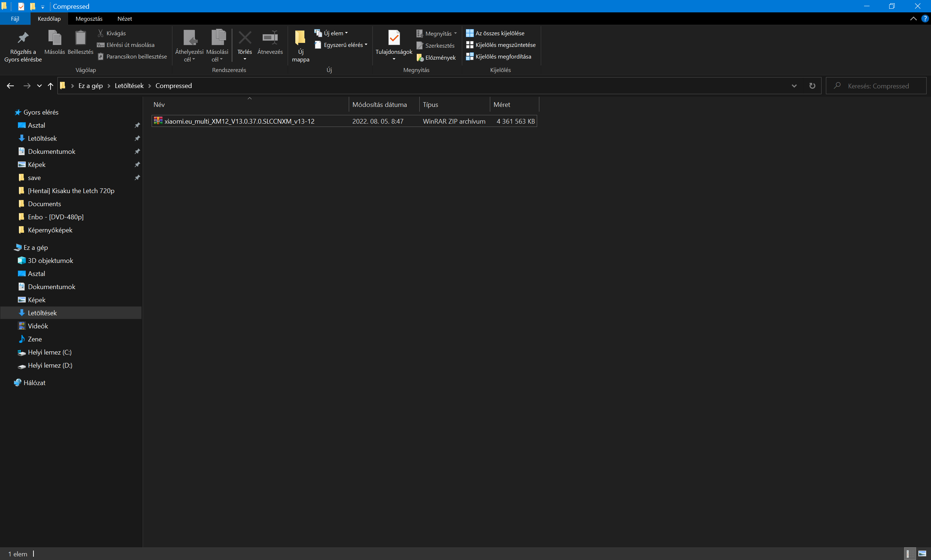Expand the Tulajdonságok dropdown arrow
Viewport: 931px width, 560px height.
point(394,59)
